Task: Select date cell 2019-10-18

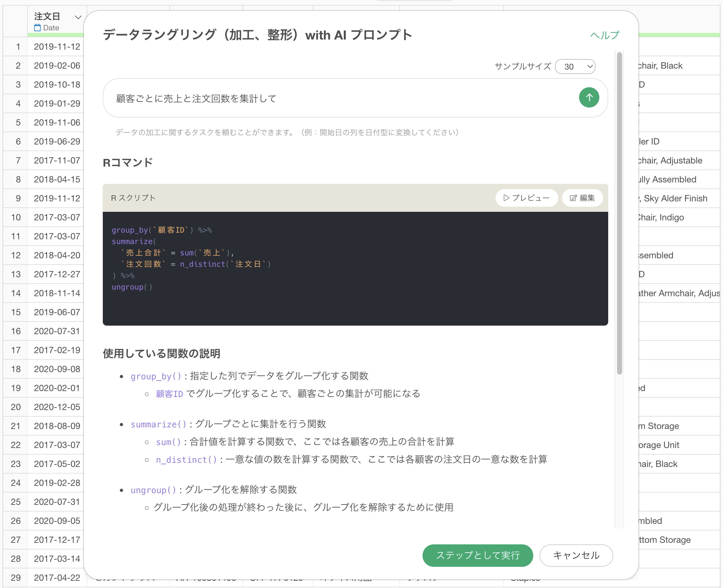Action: [57, 84]
